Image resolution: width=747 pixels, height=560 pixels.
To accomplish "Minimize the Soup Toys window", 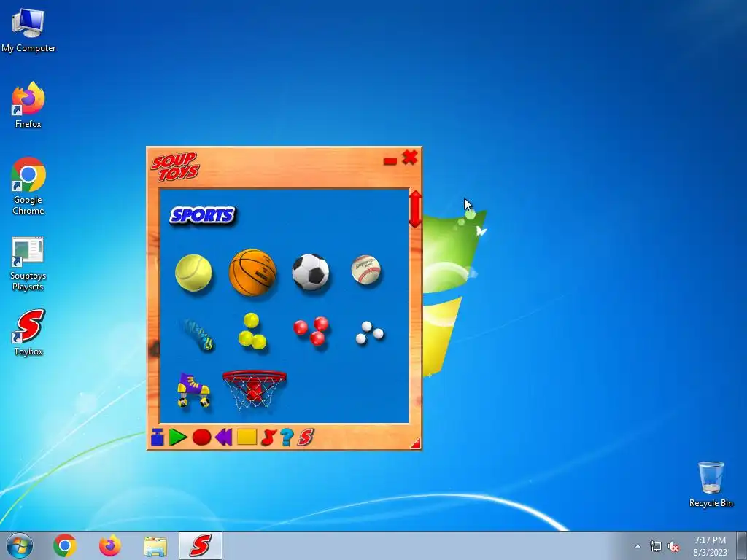I will [x=390, y=161].
